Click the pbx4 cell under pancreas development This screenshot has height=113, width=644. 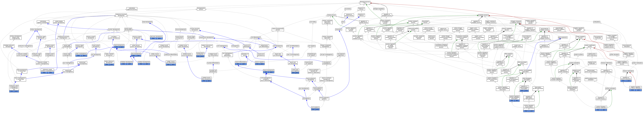(159, 38)
